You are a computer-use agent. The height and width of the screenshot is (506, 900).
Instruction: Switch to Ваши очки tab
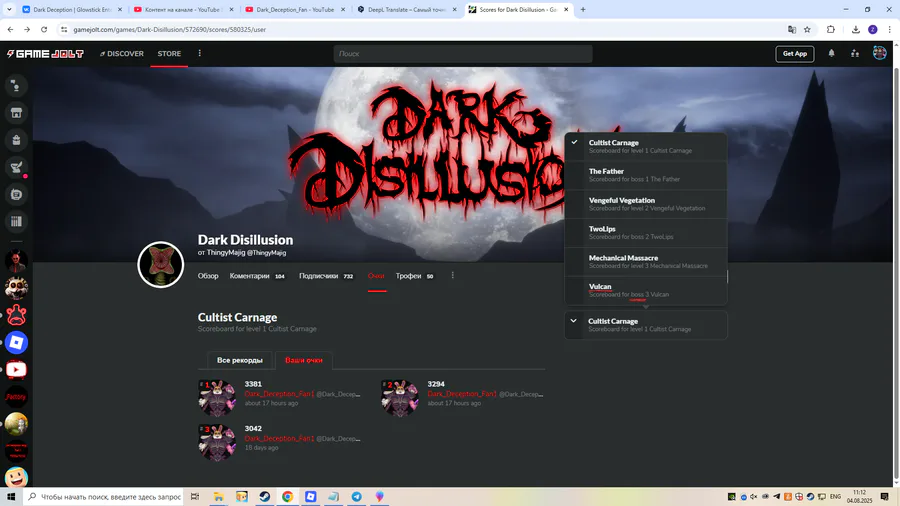(x=304, y=360)
